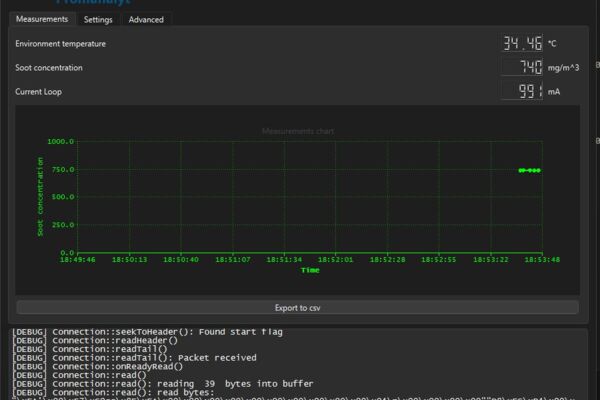Click the green data points on chart
This screenshot has height=400, width=600.
(530, 170)
